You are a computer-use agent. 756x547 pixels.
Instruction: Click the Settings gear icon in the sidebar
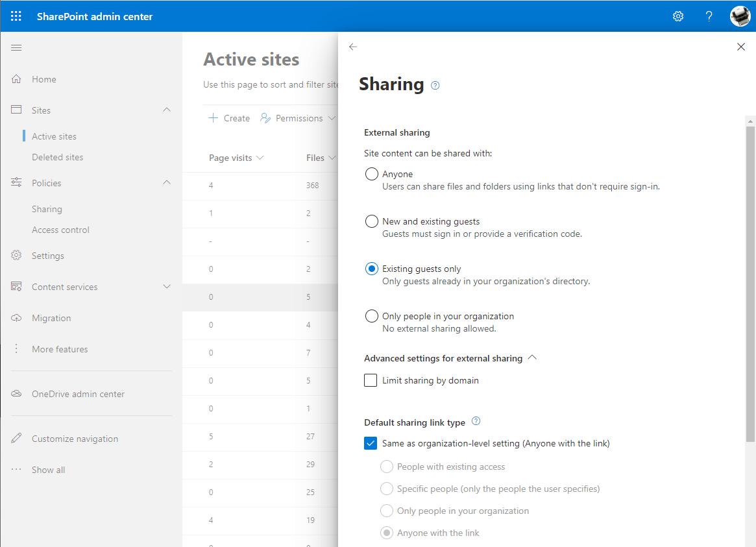point(16,256)
